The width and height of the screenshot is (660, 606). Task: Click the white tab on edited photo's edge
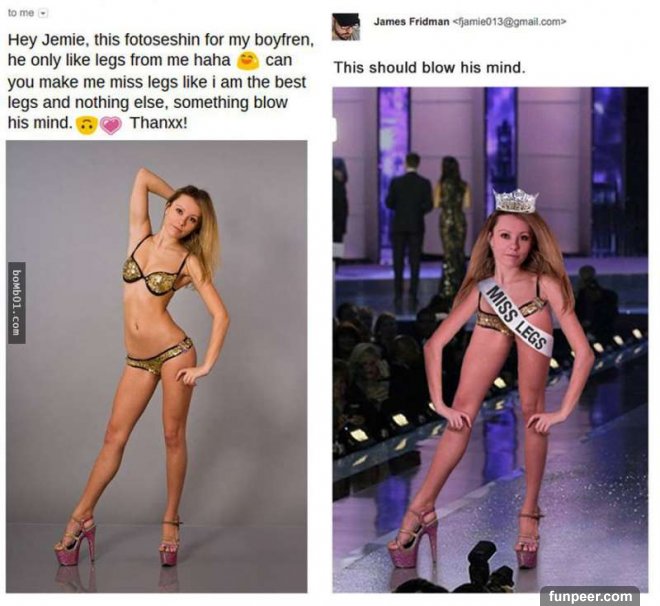(x=335, y=129)
